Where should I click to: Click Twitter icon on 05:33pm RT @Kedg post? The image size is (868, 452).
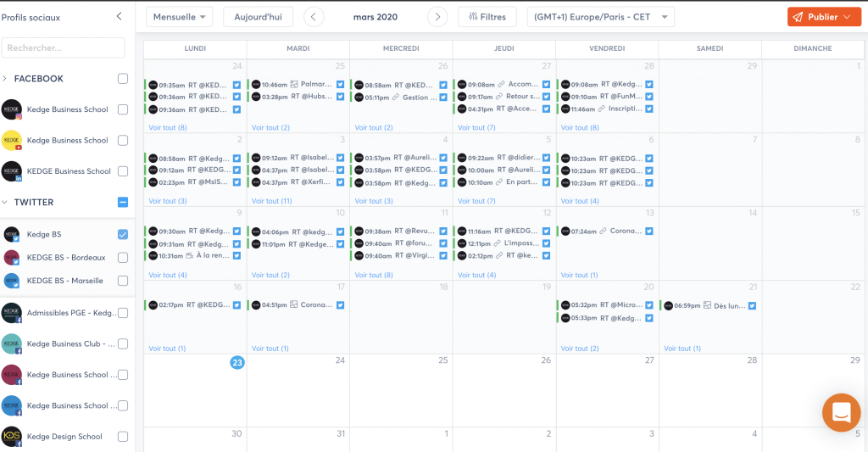click(x=649, y=319)
